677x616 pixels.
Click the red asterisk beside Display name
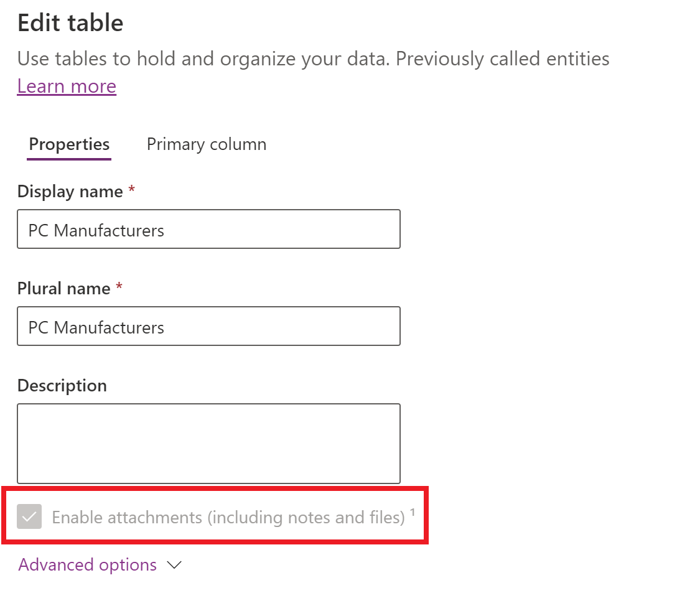(131, 190)
